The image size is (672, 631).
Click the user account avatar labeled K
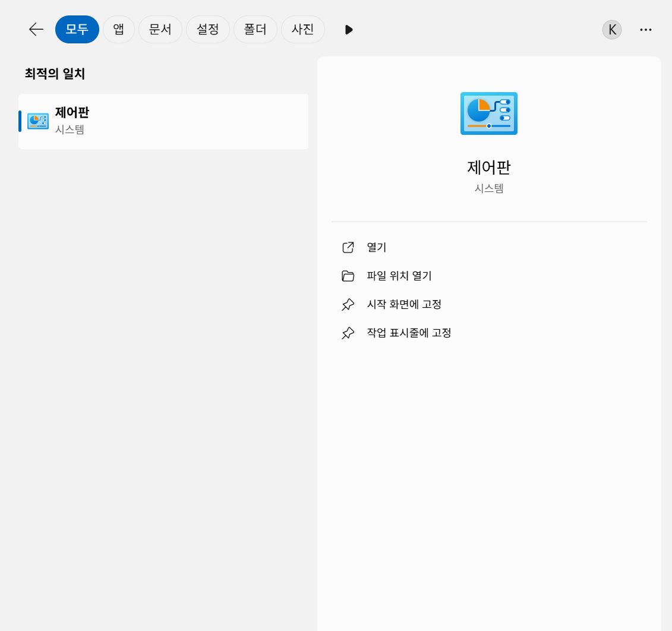pos(611,29)
